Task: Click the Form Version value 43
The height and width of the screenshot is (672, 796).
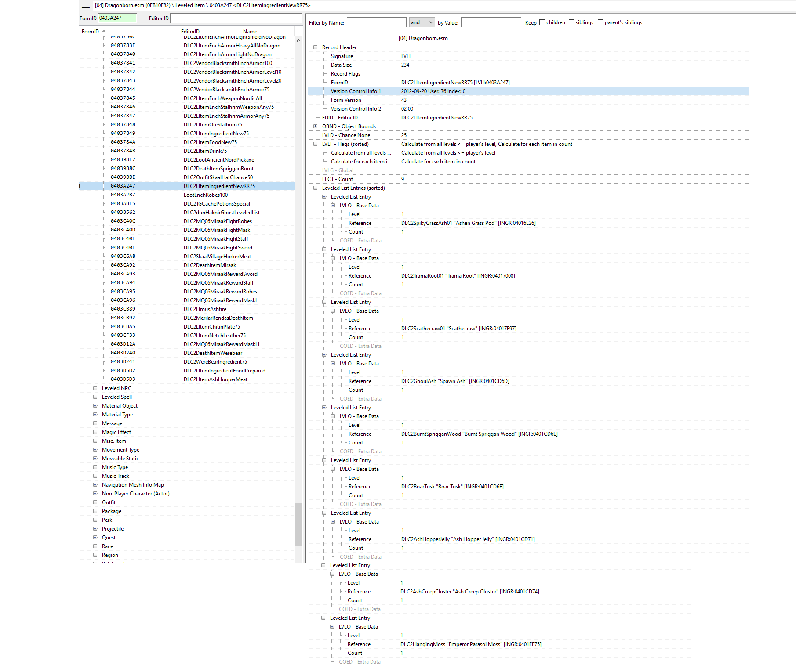Action: [403, 100]
